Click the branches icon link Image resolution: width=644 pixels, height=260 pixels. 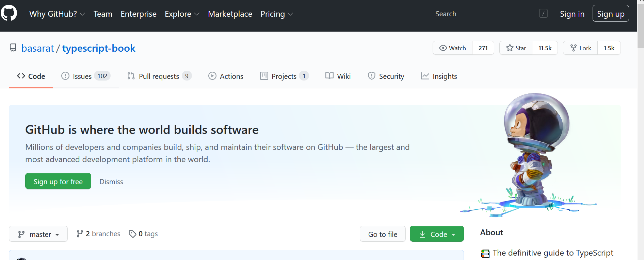(80, 234)
